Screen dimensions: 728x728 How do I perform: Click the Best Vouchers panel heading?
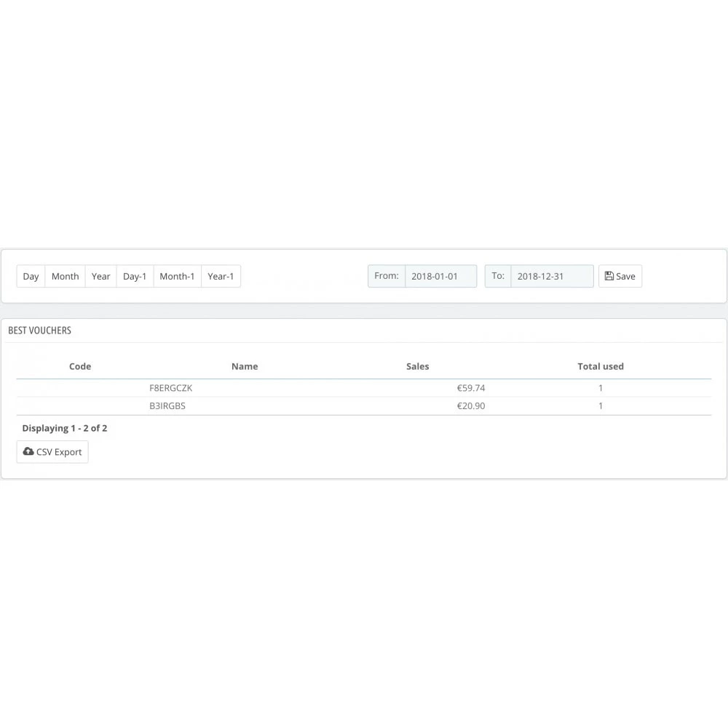(x=39, y=331)
